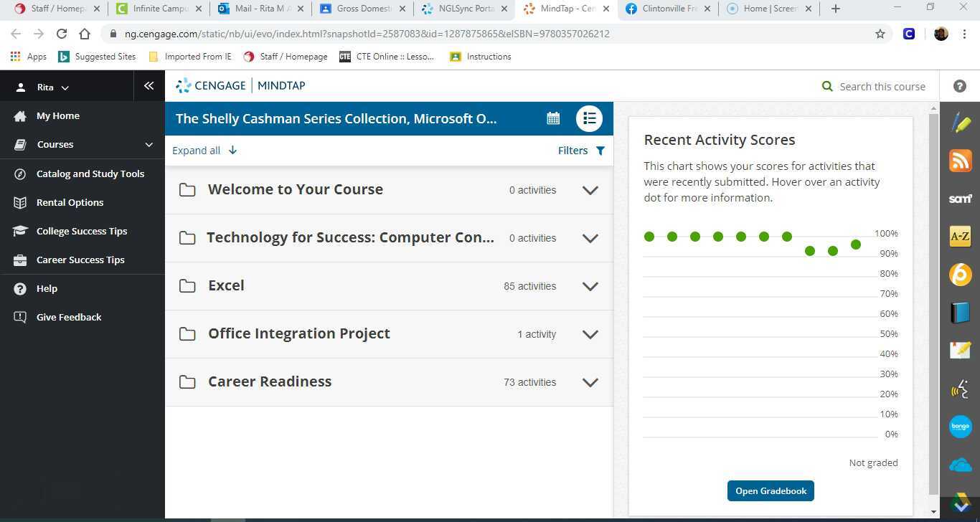Select the highlighter notes tool icon
Screen dimensions: 980x522
(x=960, y=123)
